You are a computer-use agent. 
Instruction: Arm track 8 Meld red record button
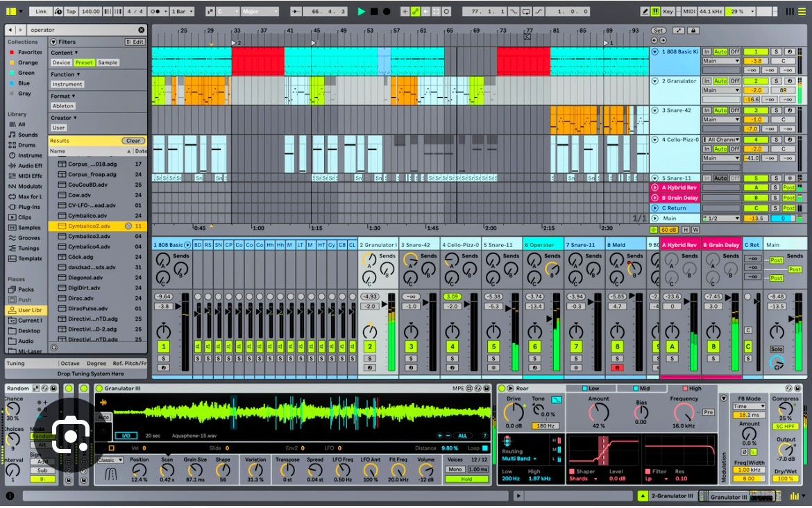(x=617, y=368)
